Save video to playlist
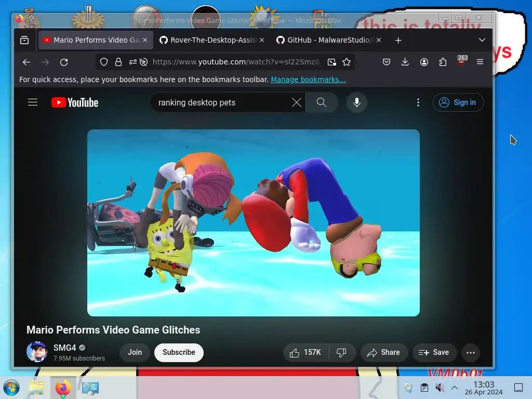The image size is (532, 399). pyautogui.click(x=434, y=353)
